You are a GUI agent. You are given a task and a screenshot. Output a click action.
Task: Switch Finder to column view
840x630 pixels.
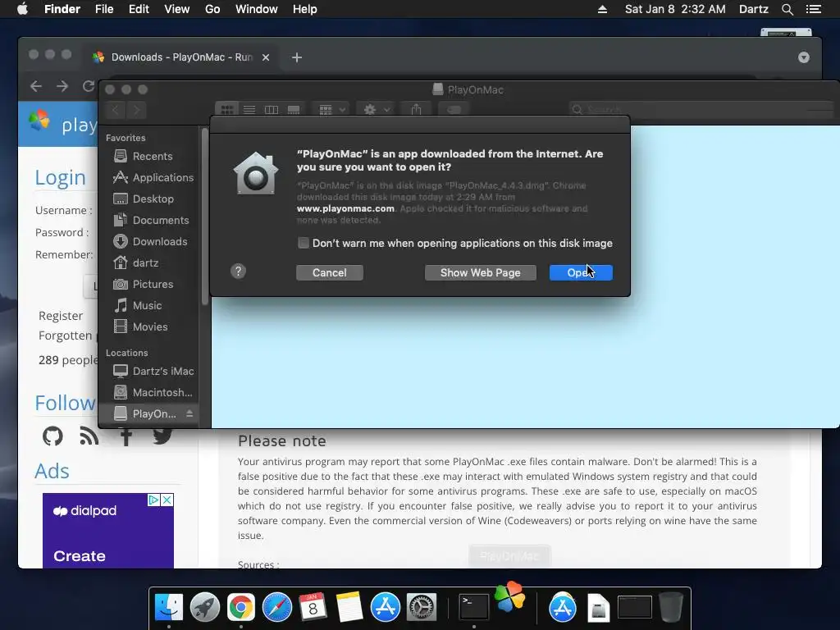[x=272, y=110]
